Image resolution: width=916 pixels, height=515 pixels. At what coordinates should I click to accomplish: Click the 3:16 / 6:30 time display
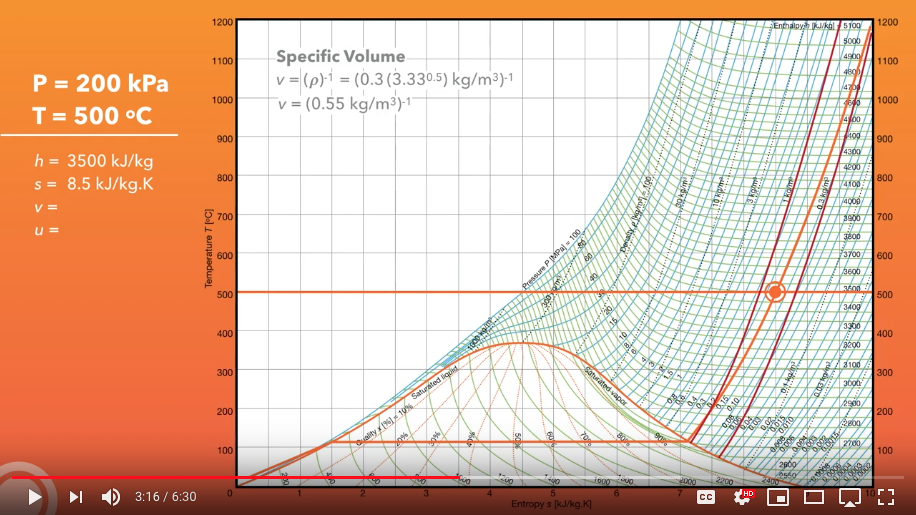point(166,497)
